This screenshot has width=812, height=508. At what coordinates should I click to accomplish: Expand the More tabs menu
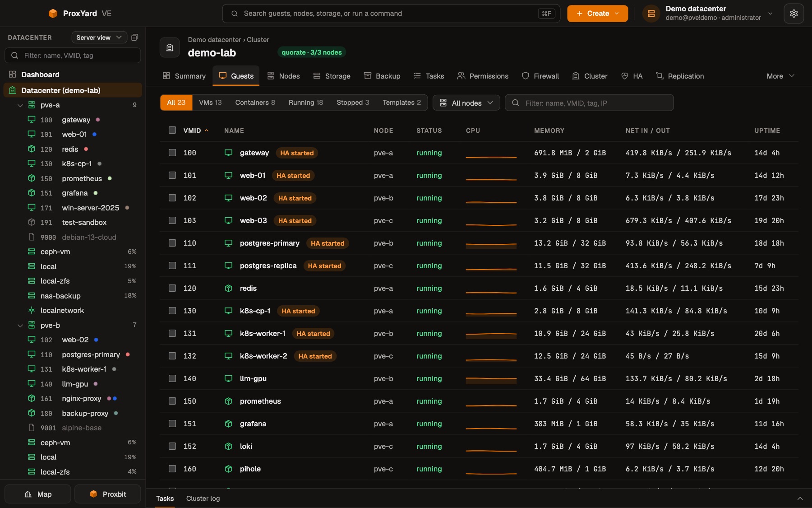780,76
